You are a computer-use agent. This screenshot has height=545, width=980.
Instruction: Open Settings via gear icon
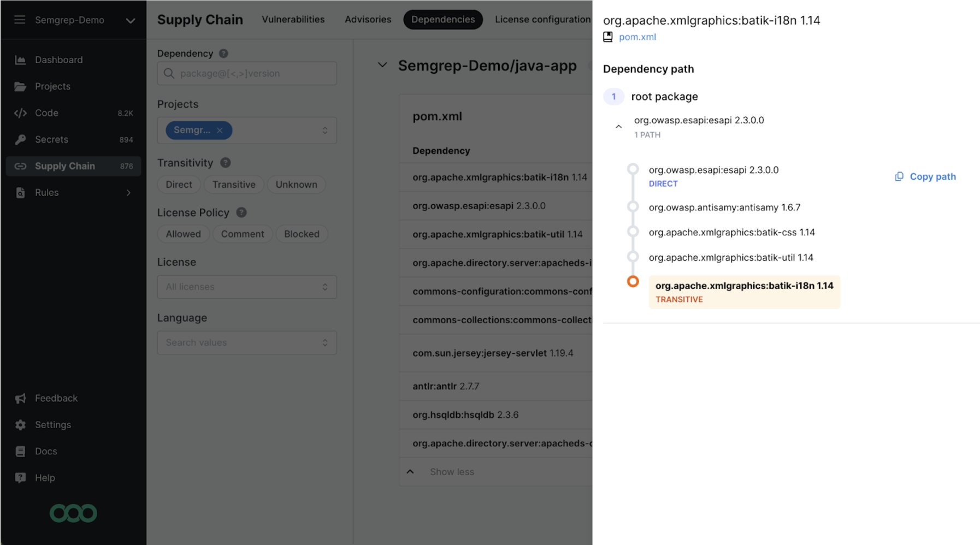(20, 425)
